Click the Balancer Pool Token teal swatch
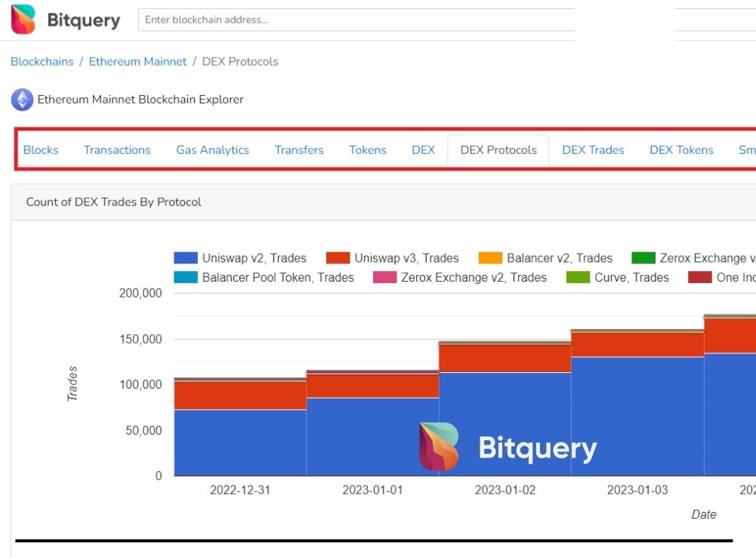756x558 pixels. 186,277
